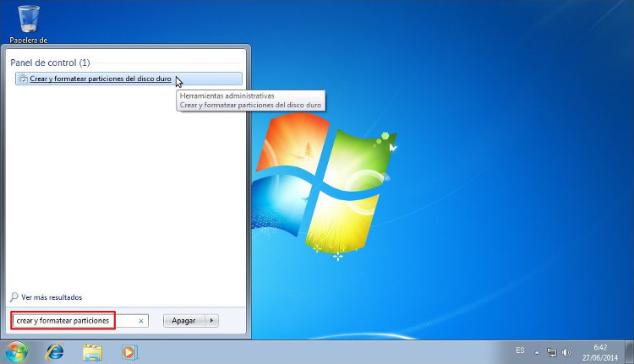Open the 'ES' input language selector
The width and height of the screenshot is (634, 364).
pos(520,351)
